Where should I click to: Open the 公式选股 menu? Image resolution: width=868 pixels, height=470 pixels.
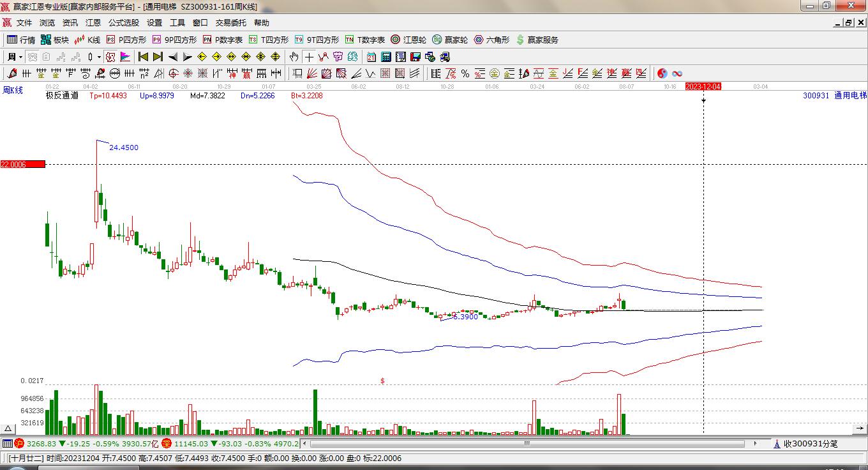123,22
